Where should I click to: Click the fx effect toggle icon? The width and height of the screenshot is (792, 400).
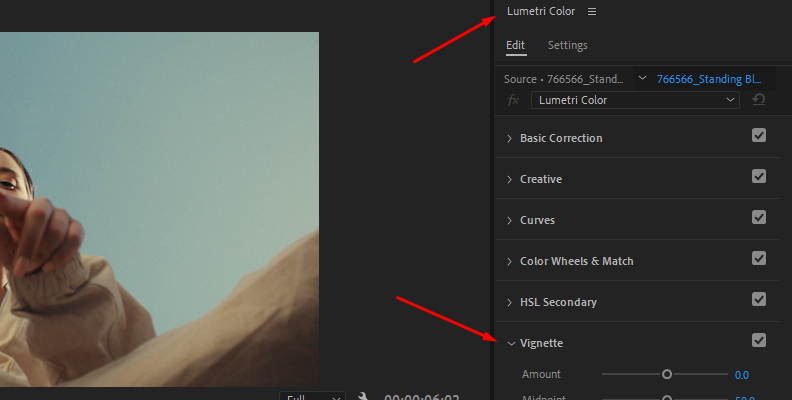pos(513,100)
